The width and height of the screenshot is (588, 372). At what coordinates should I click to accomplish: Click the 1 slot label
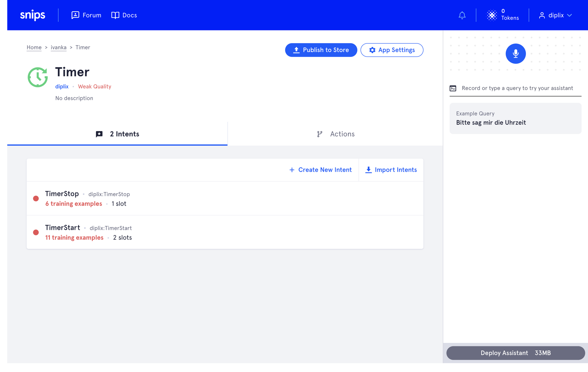click(x=119, y=204)
